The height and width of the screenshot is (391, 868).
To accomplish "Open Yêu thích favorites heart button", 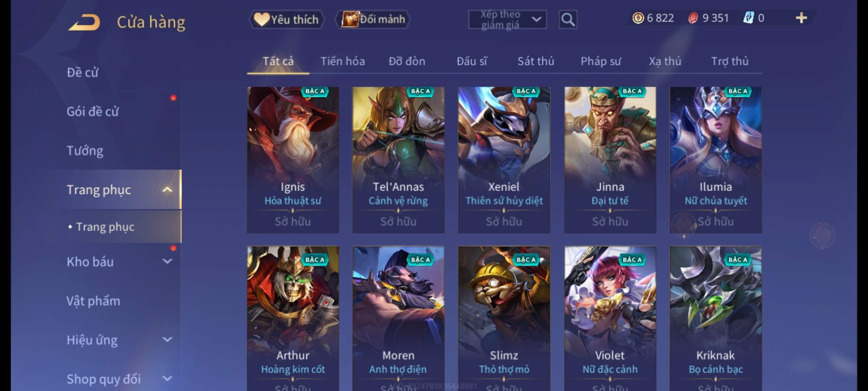I will (x=286, y=20).
